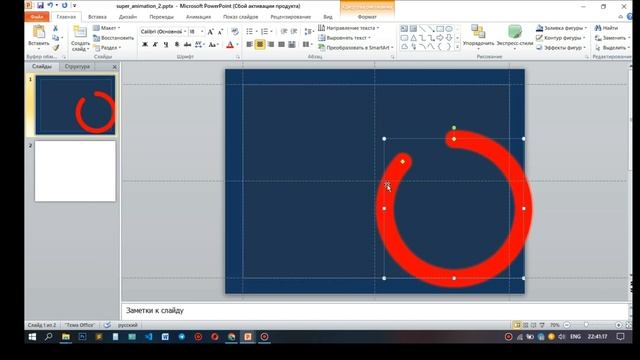
Task: Switch to normal view in status bar
Action: [517, 325]
